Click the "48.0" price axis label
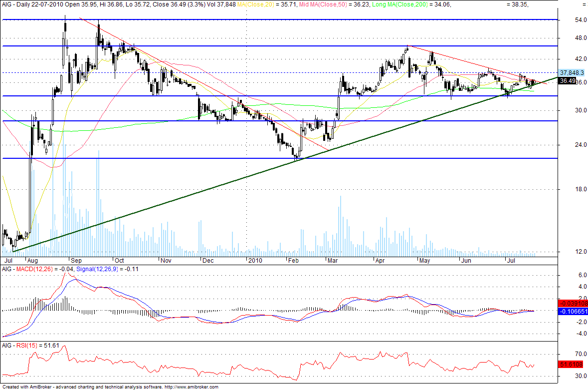Viewport: 588px width, 390px height. click(581, 38)
